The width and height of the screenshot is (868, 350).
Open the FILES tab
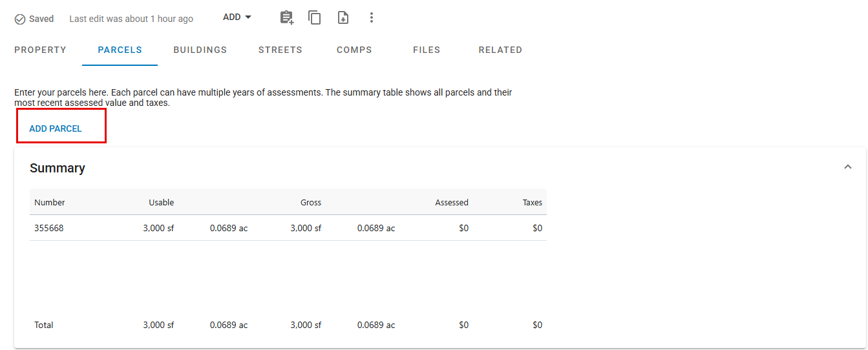(427, 50)
